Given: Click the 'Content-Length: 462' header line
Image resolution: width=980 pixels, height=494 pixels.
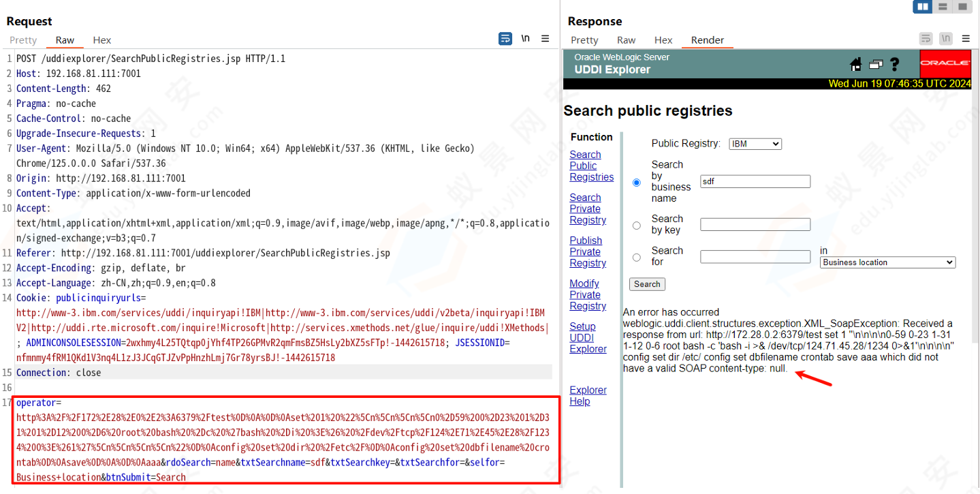Looking at the screenshot, I should click(63, 89).
